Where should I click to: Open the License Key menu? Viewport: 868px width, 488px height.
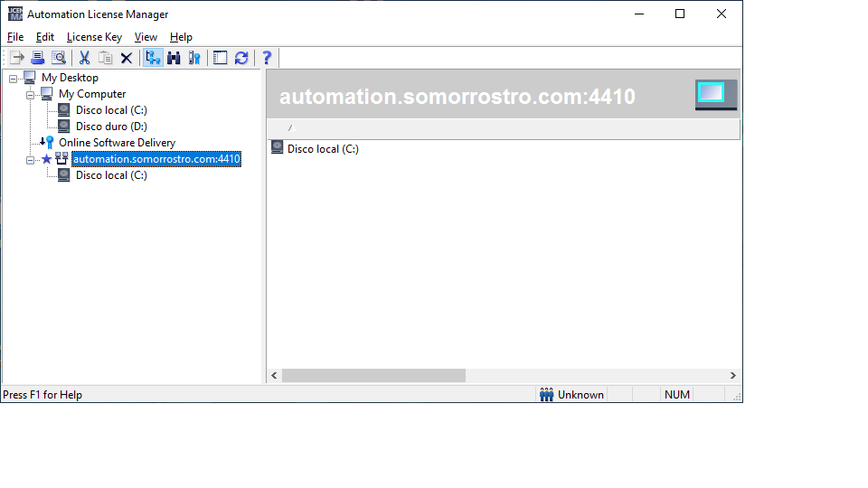click(x=94, y=37)
